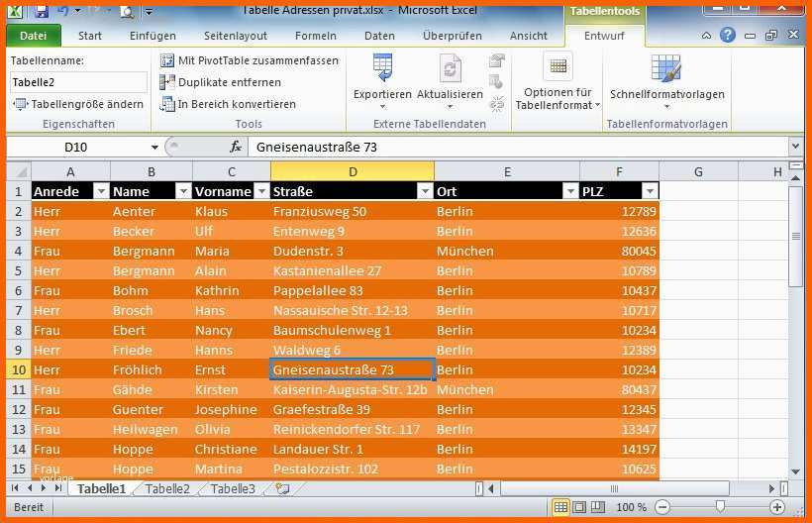The width and height of the screenshot is (812, 523).
Task: Open the PLZ column filter dropdown
Action: pos(650,191)
